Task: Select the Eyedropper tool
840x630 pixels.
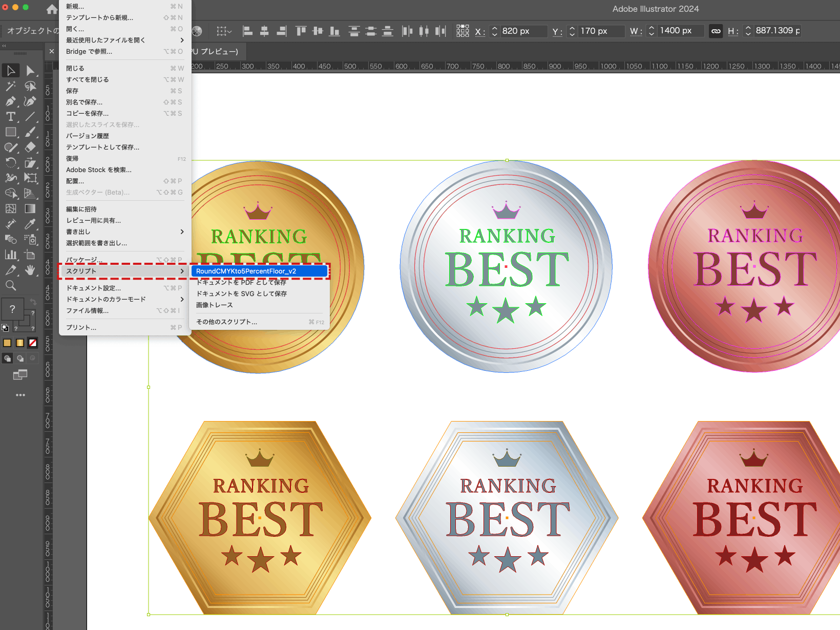Action: click(x=31, y=224)
